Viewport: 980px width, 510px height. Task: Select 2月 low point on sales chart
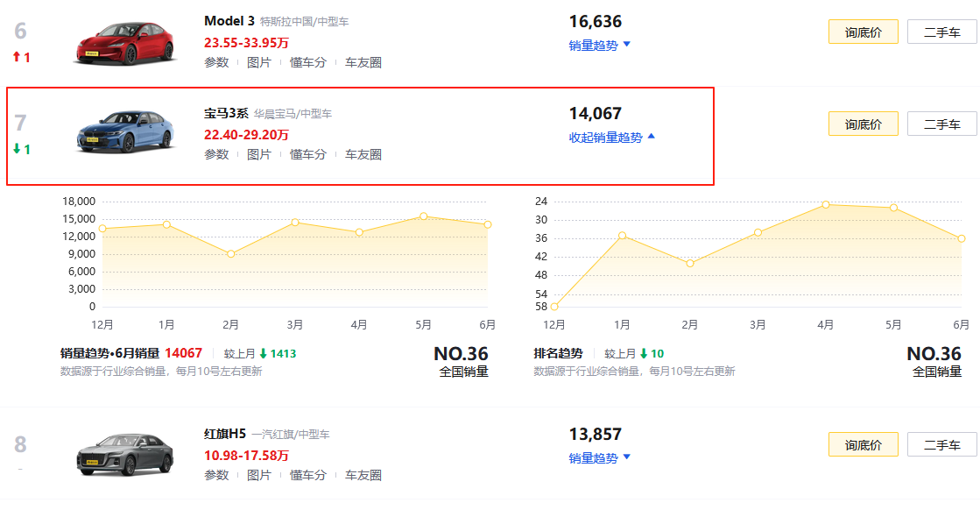click(230, 254)
